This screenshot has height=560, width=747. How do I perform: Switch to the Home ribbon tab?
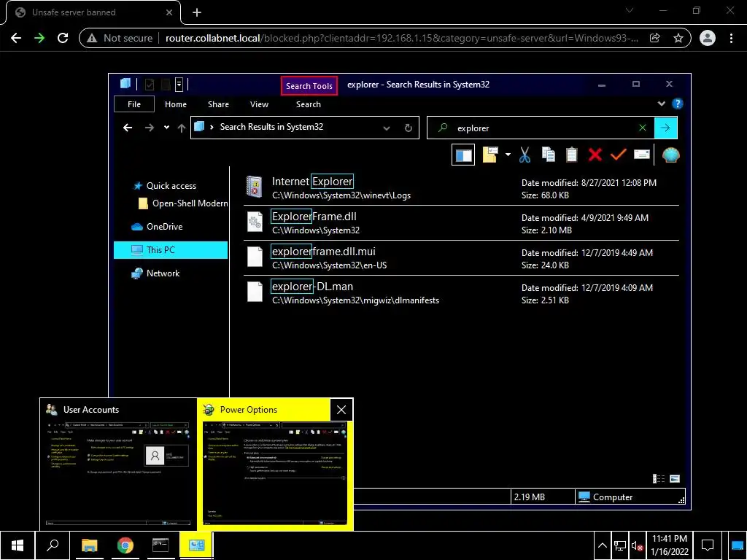tap(176, 104)
